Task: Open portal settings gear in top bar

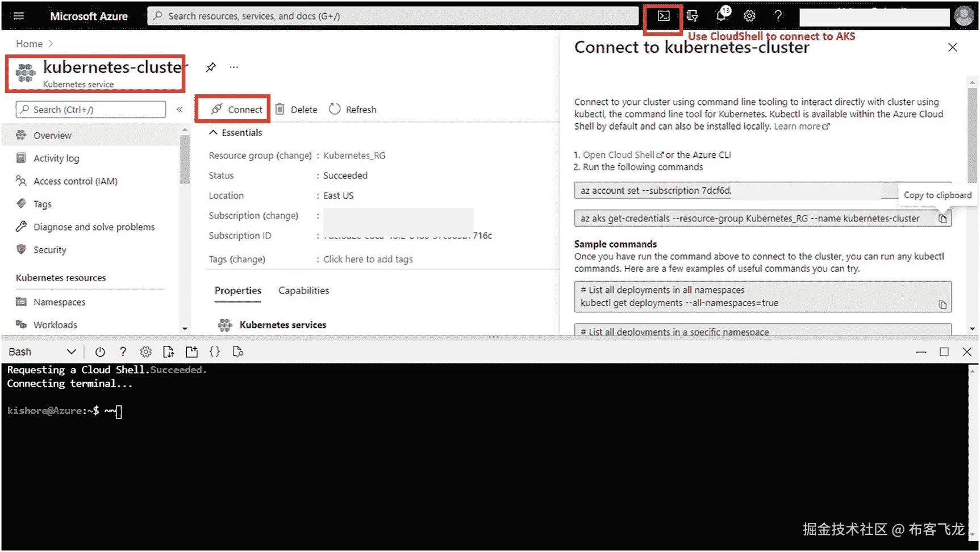Action: 749,16
